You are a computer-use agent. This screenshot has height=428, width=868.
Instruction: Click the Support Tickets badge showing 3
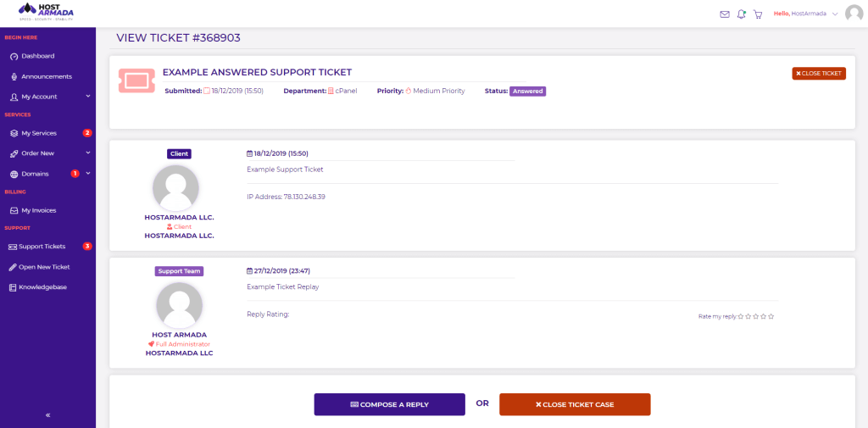click(x=87, y=246)
